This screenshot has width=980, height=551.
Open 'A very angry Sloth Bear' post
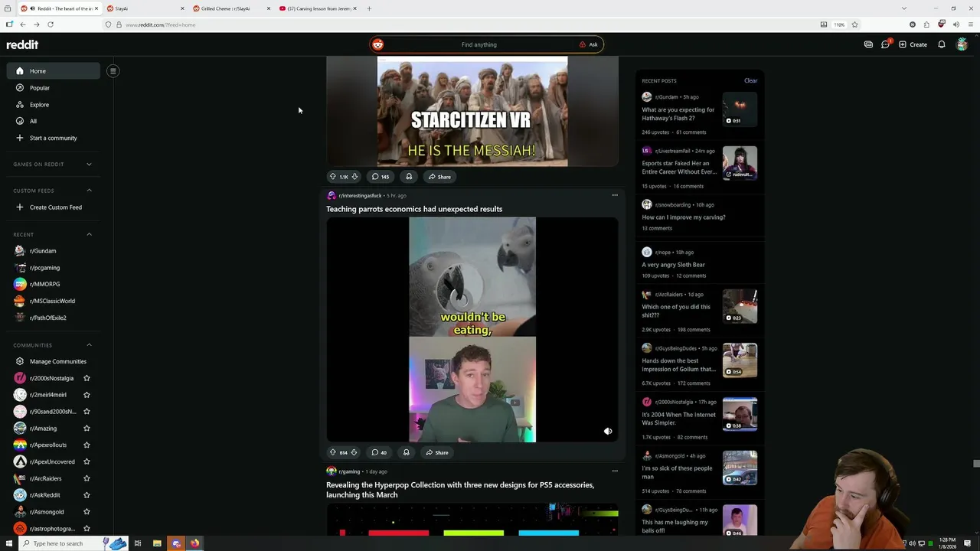point(673,265)
